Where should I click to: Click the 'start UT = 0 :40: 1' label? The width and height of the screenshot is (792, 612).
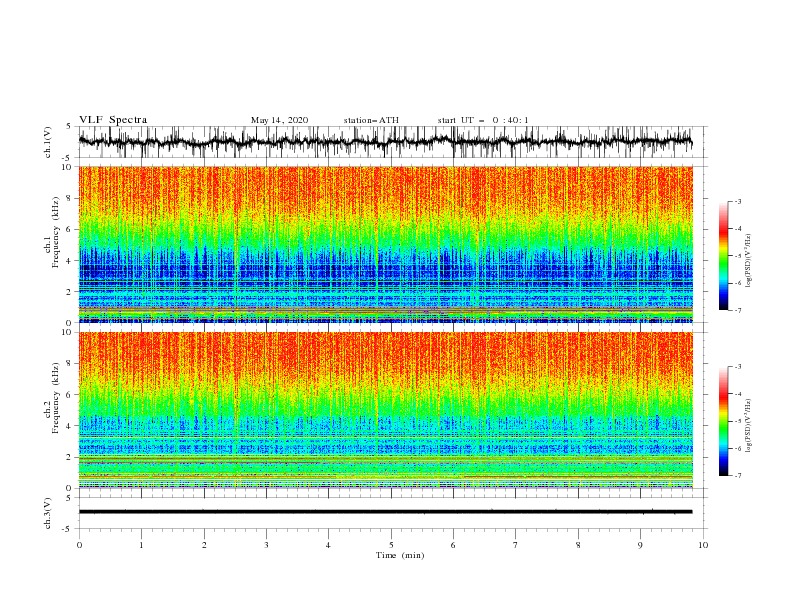483,120
